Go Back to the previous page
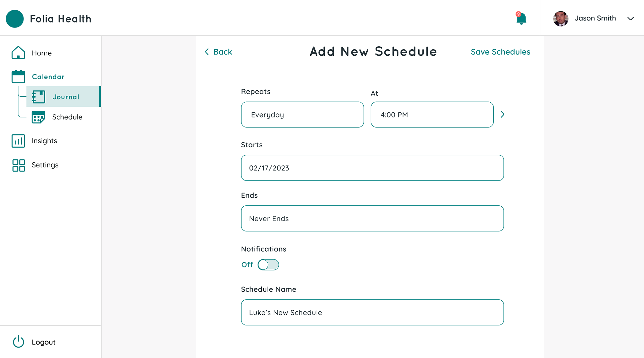The image size is (644, 358). click(219, 52)
